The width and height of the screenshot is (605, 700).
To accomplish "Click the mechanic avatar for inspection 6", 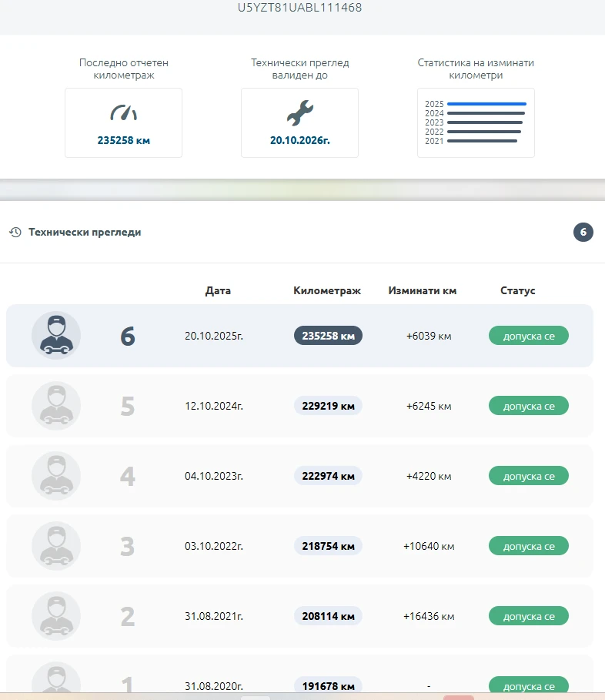I will coord(55,336).
